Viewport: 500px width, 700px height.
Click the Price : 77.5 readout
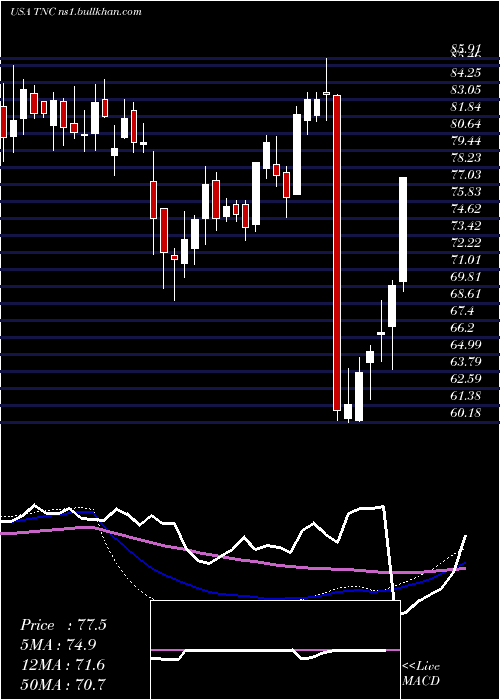pos(63,625)
